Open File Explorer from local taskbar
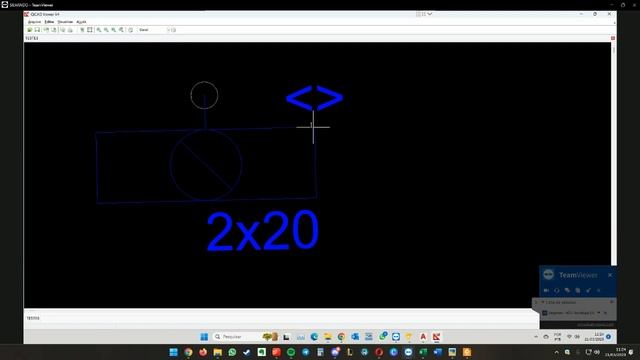The height and width of the screenshot is (360, 640). pyautogui.click(x=218, y=352)
